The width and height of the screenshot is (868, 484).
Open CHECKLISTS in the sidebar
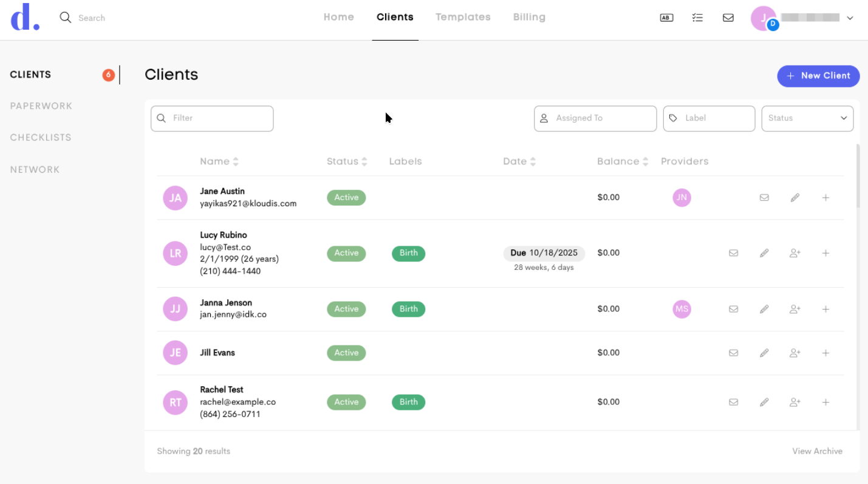41,138
